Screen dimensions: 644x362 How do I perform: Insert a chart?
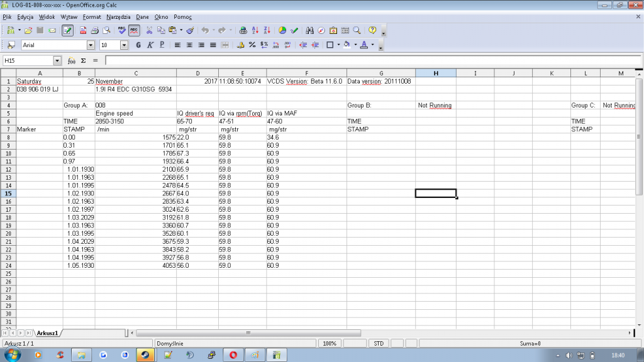(282, 30)
